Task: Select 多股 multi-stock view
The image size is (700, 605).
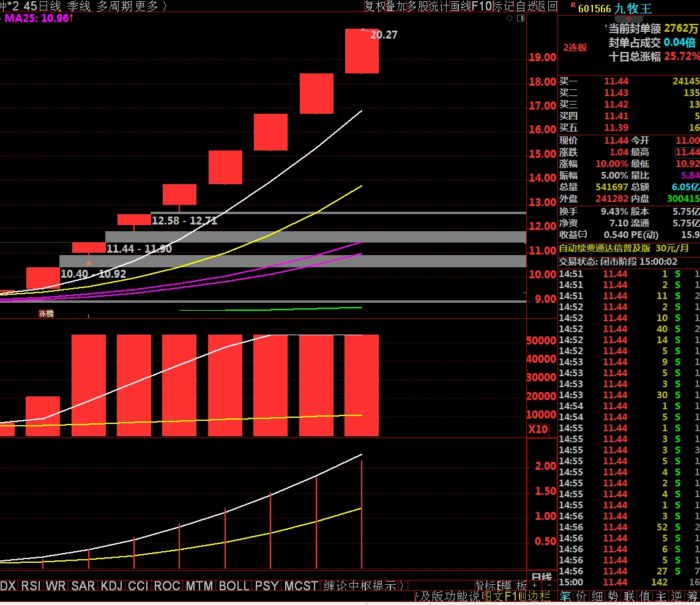Action: coord(417,6)
